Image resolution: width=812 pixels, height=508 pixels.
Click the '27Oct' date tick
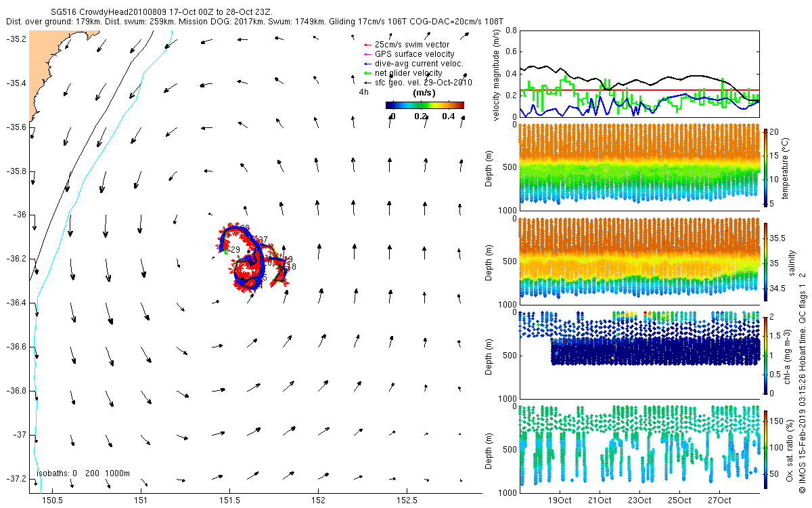click(x=719, y=501)
